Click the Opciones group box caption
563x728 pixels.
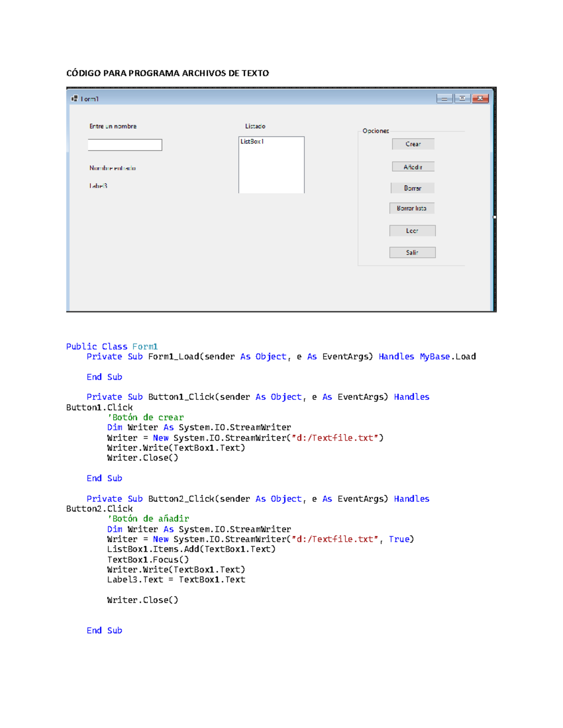coord(375,131)
